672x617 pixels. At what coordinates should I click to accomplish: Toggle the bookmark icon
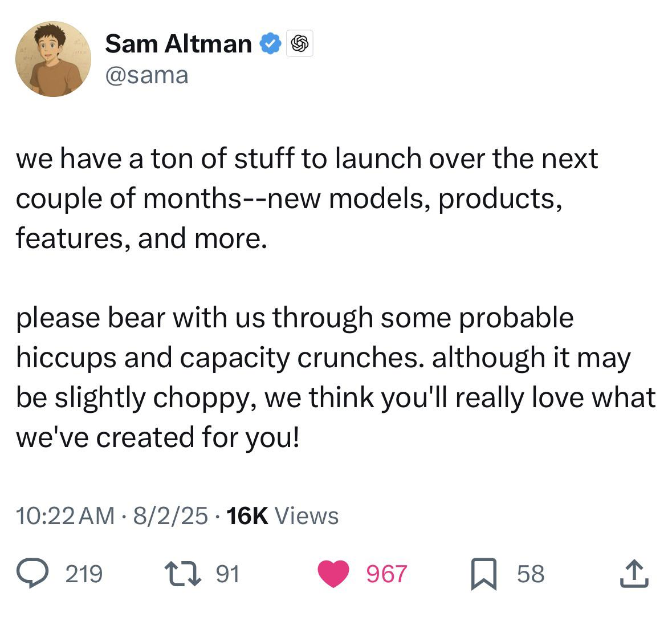point(484,574)
